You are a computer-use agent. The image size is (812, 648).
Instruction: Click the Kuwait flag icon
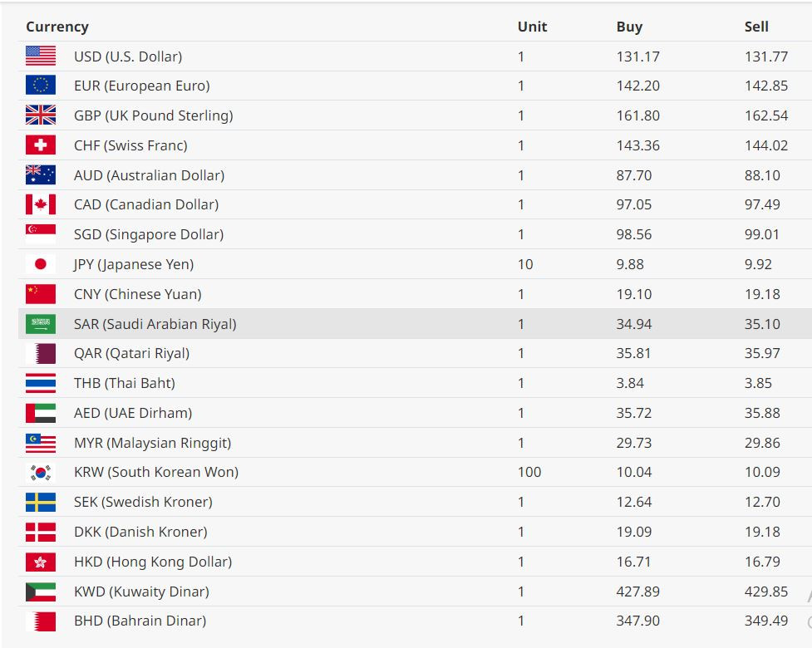pos(41,592)
